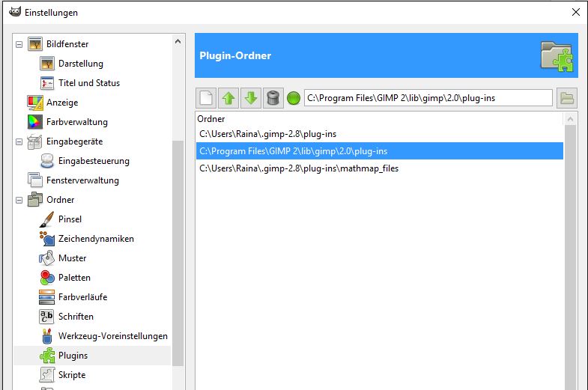Click the folder list vertical scrollbar track
The image size is (588, 390).
coord(570,258)
